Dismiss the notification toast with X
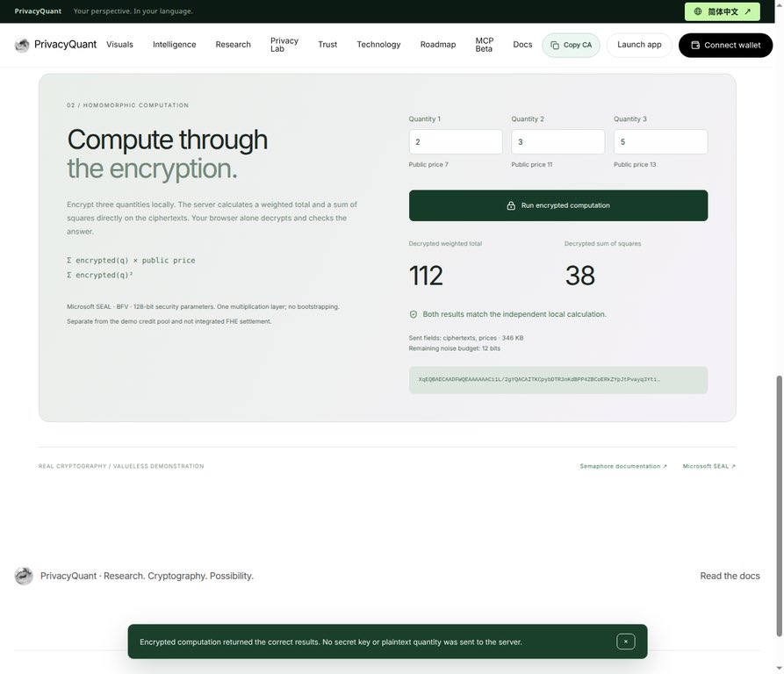 tap(625, 642)
